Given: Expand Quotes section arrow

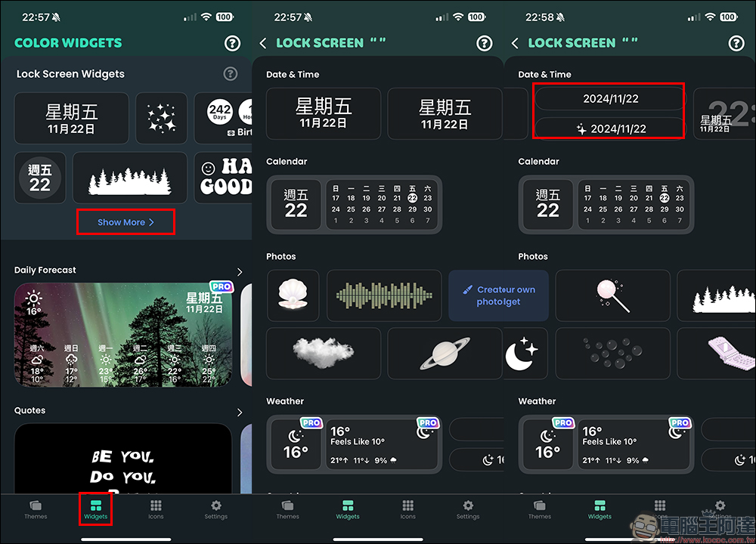Looking at the screenshot, I should coord(240,413).
